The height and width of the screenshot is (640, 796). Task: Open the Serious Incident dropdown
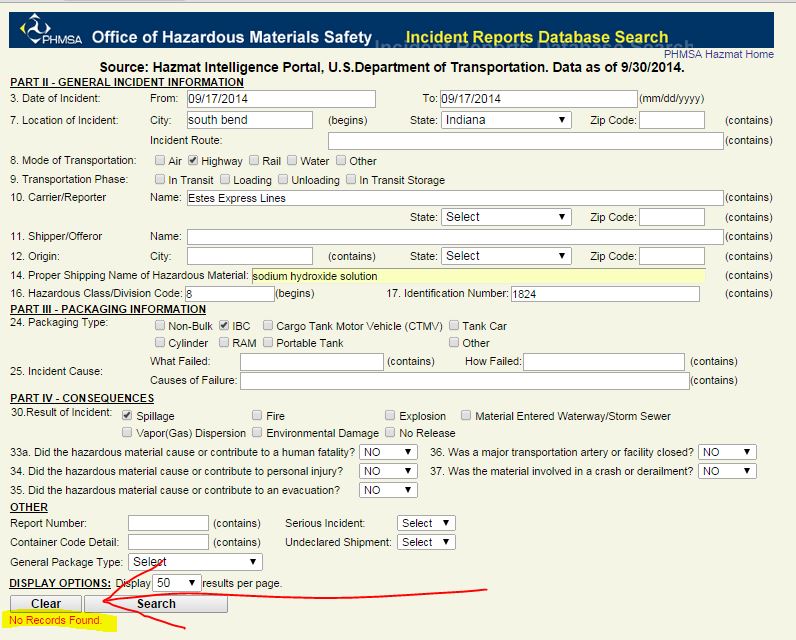426,523
